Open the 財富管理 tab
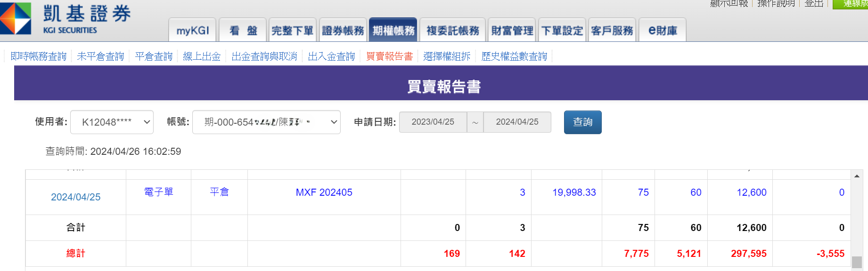 pyautogui.click(x=512, y=30)
